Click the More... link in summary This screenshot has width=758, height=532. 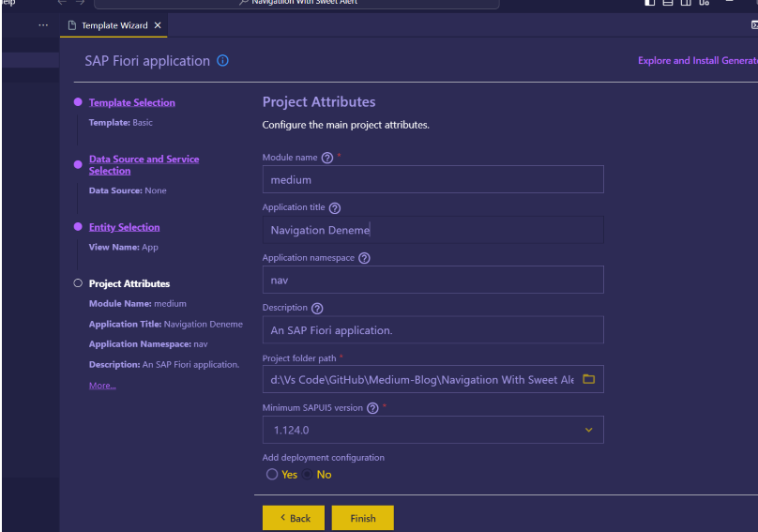pyautogui.click(x=102, y=386)
